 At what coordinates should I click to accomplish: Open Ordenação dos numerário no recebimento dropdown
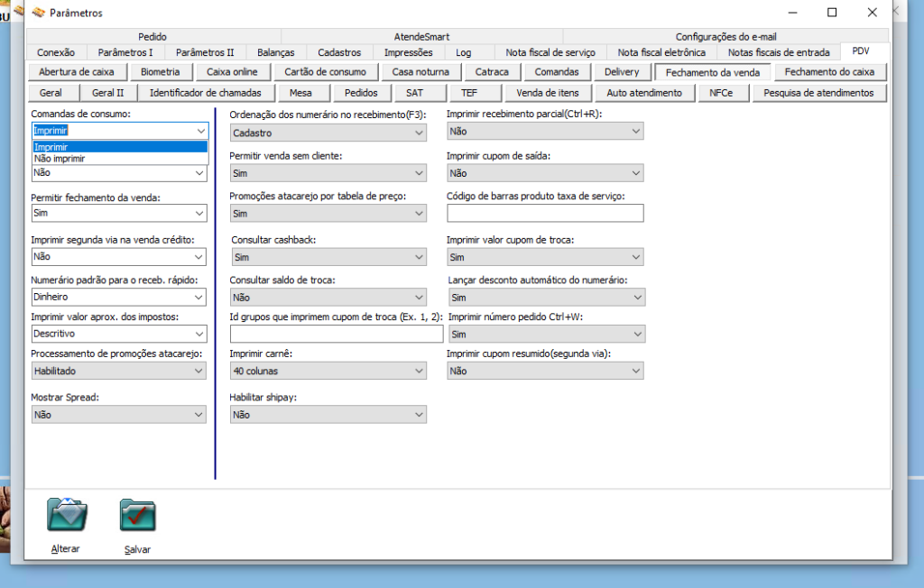pyautogui.click(x=328, y=133)
